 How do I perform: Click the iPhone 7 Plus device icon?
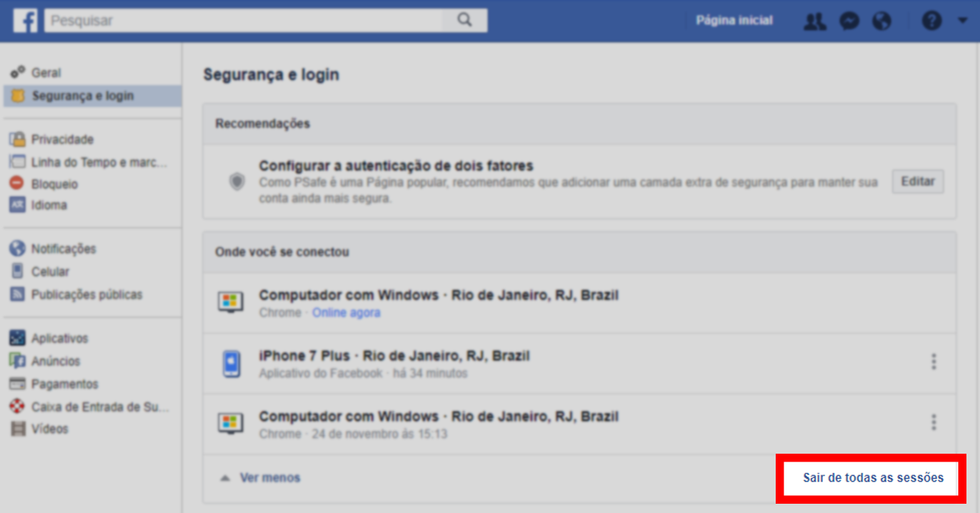pyautogui.click(x=231, y=364)
